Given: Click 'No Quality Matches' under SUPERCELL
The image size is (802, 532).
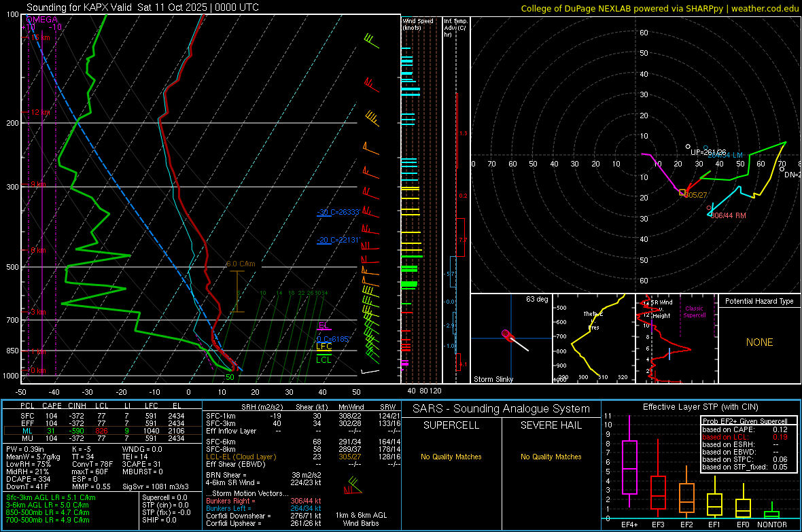Looking at the screenshot, I should pyautogui.click(x=451, y=457).
